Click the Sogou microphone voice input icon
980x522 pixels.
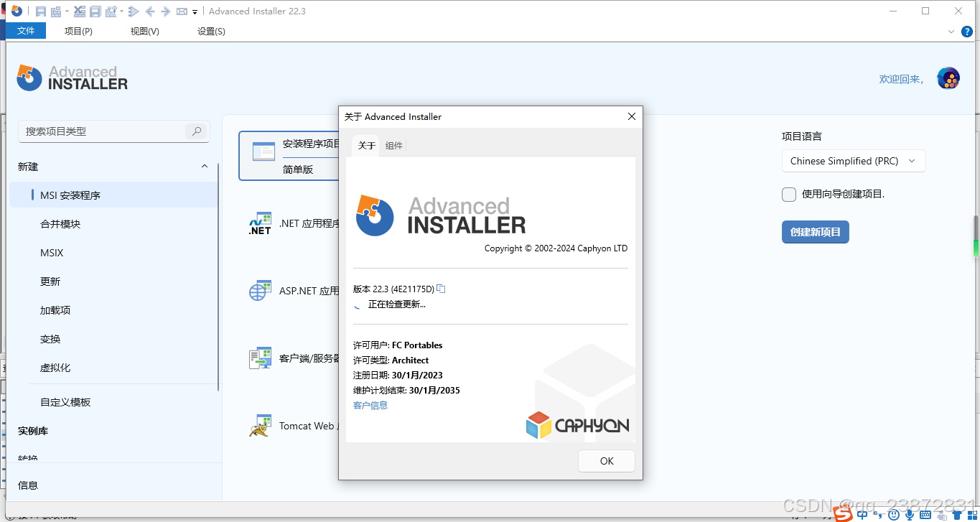pyautogui.click(x=910, y=515)
